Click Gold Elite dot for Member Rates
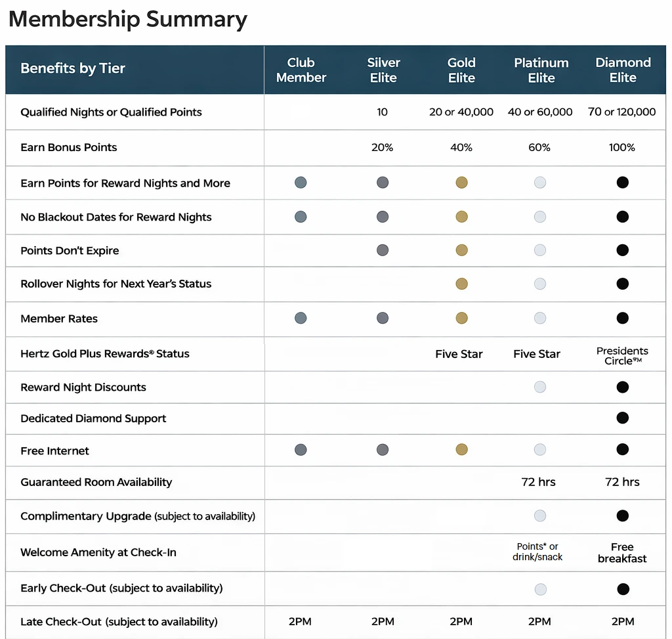Screen dimensions: 672x639 pos(461,318)
